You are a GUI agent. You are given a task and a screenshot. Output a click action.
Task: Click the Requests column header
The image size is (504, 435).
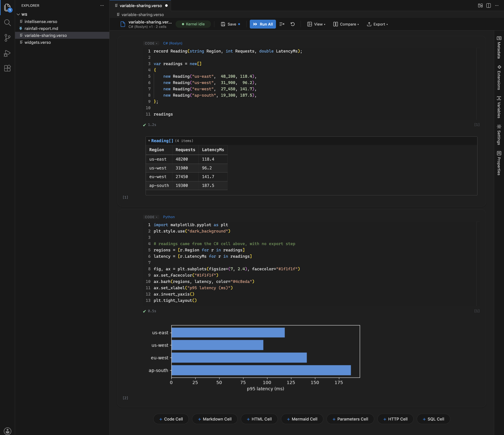(x=185, y=150)
